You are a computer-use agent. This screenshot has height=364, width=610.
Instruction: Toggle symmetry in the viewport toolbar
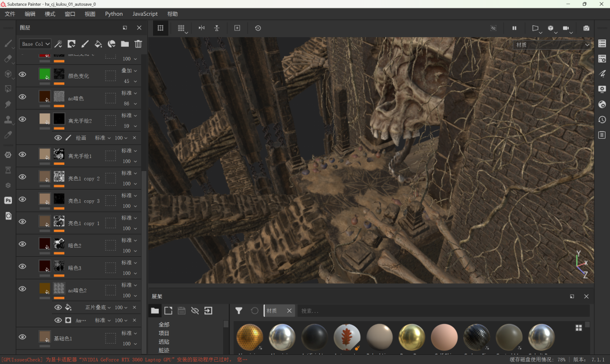click(x=202, y=28)
